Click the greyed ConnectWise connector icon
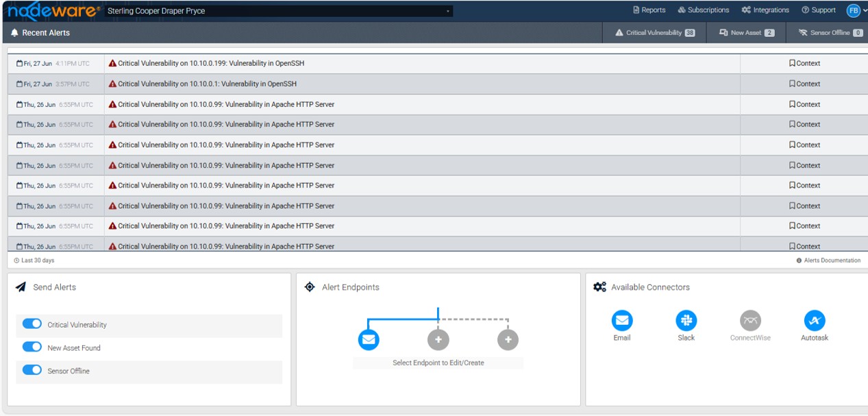Screen dimensions: 868x416 (x=750, y=321)
